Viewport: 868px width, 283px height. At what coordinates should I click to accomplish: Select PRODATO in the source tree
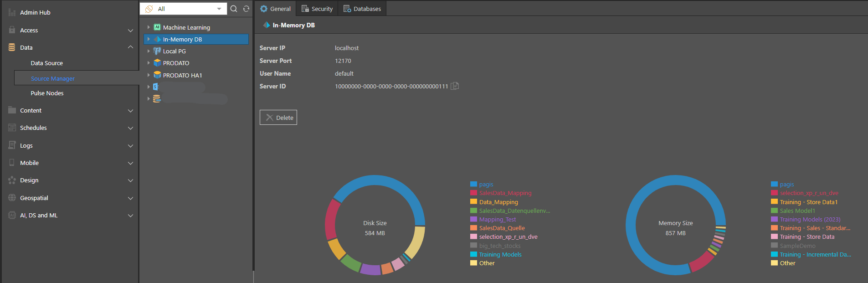(176, 63)
